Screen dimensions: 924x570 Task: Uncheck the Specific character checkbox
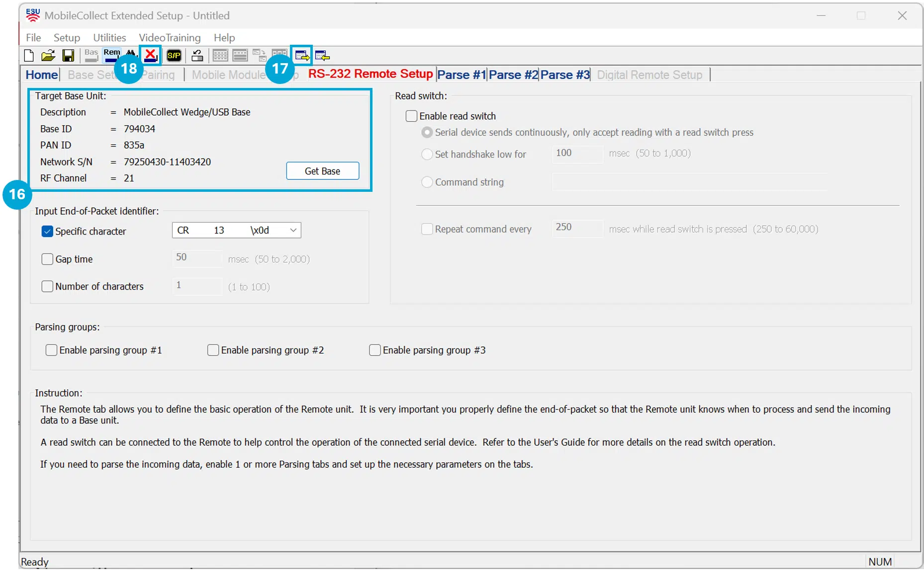tap(47, 232)
